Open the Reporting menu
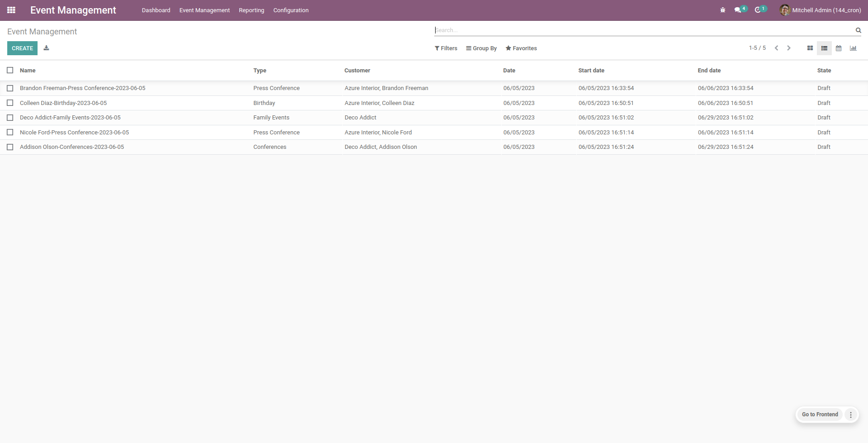This screenshot has width=868, height=443. [251, 10]
